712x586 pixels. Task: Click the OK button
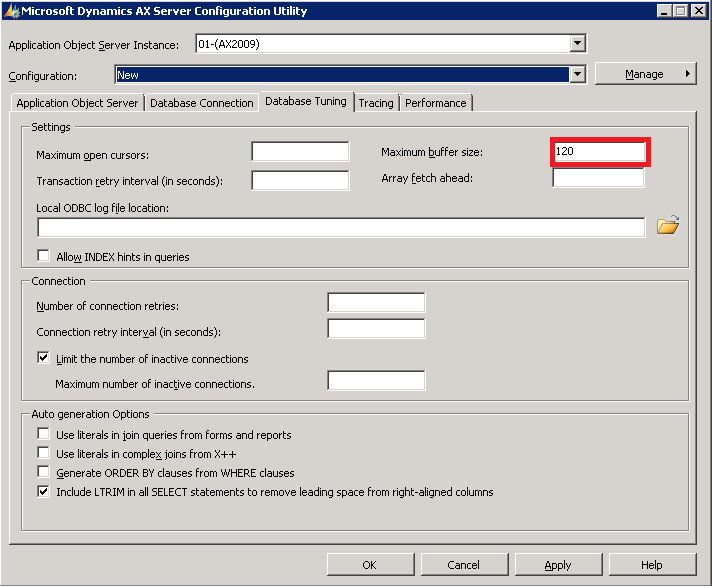pyautogui.click(x=370, y=565)
